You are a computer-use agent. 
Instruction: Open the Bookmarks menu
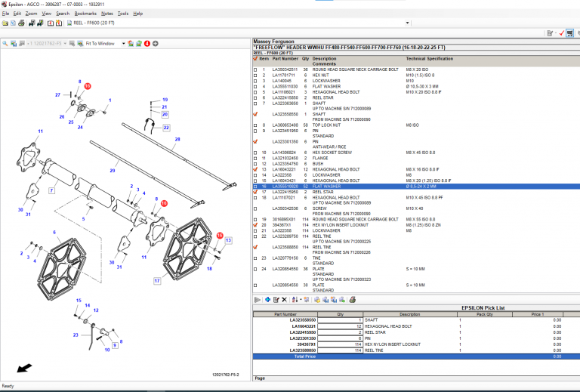click(85, 14)
